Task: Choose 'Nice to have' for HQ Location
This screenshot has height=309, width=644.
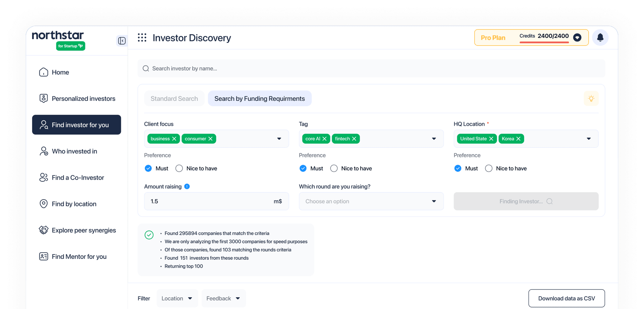Action: point(489,169)
